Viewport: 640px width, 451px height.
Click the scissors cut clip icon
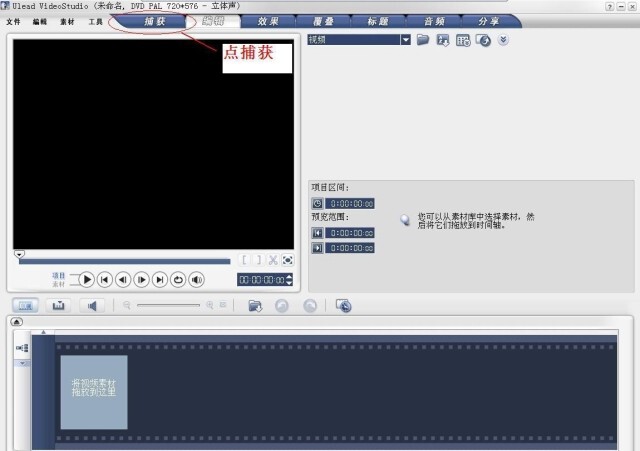pos(273,260)
